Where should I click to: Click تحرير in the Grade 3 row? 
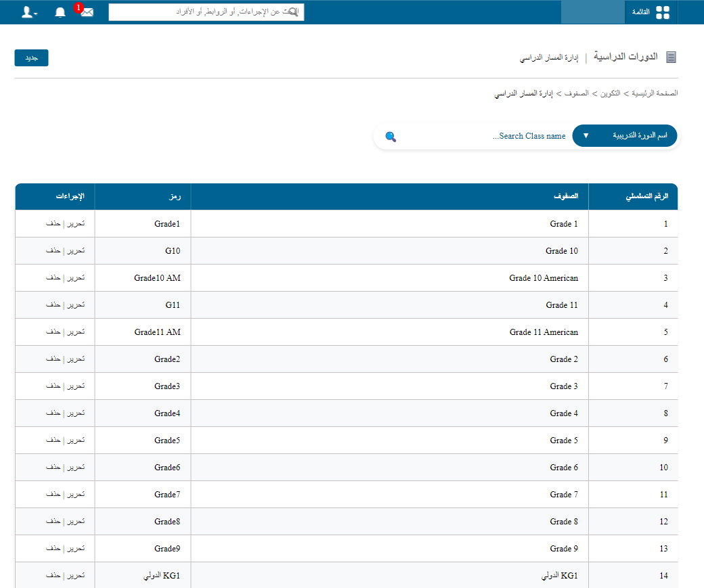pos(76,386)
